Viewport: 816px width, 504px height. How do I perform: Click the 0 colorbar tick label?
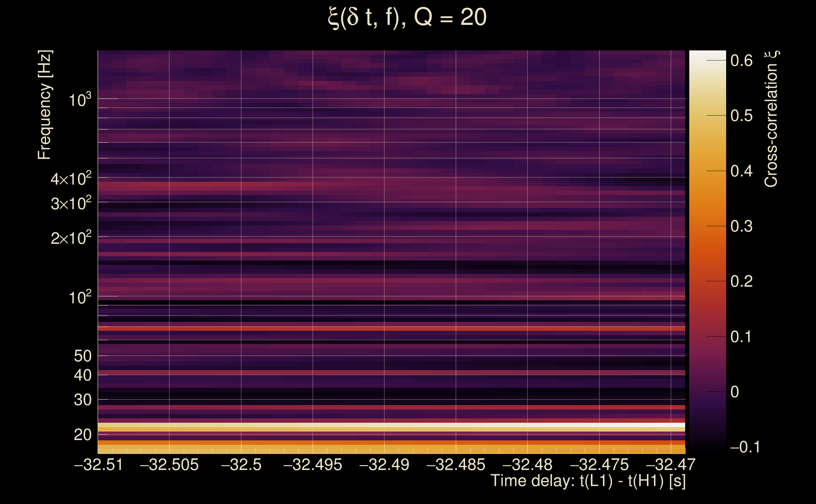pyautogui.click(x=735, y=392)
